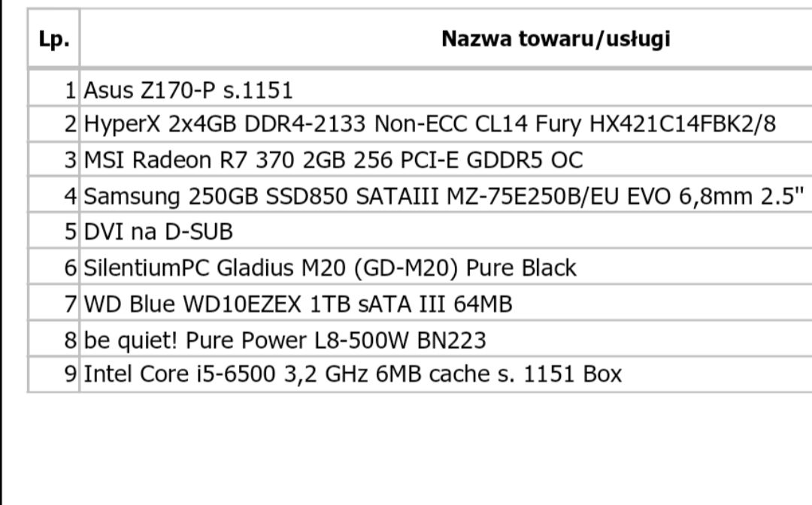Screen dimensions: 812x505
Task: Click row number 5 in the list
Action: tap(70, 231)
